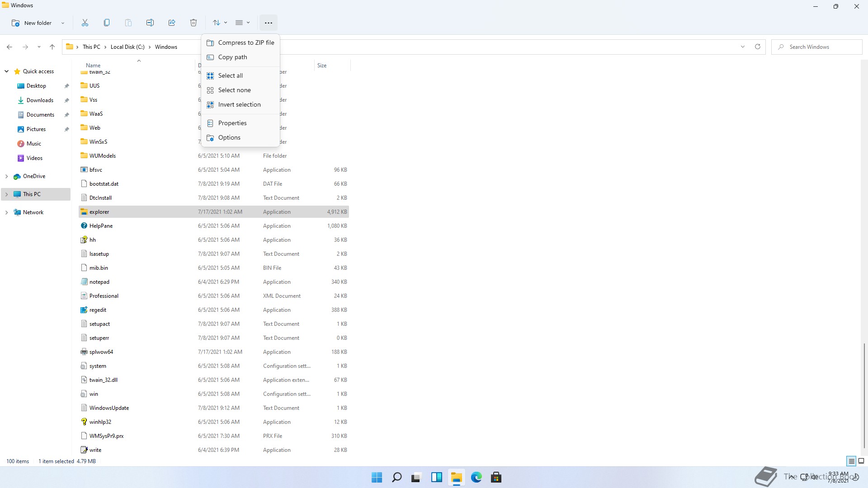Open Properties from the menu
Screen dimensions: 868x488
[241, 123]
